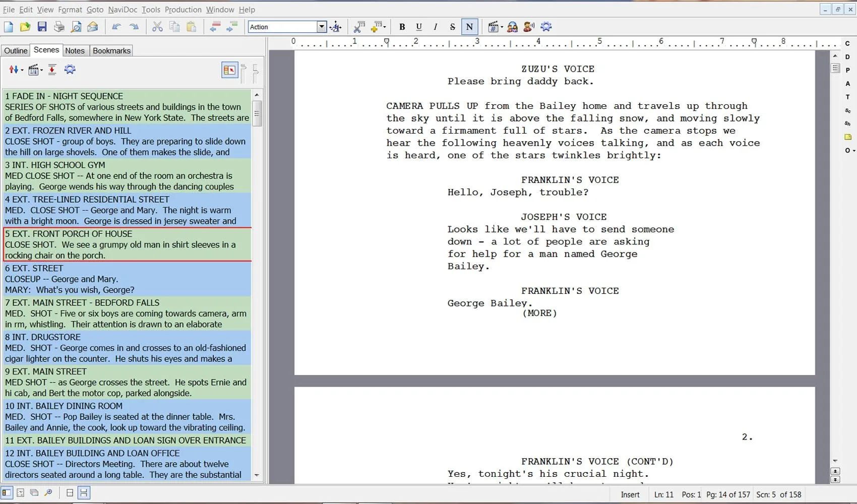Open the Production menu
857x504 pixels.
click(x=183, y=10)
